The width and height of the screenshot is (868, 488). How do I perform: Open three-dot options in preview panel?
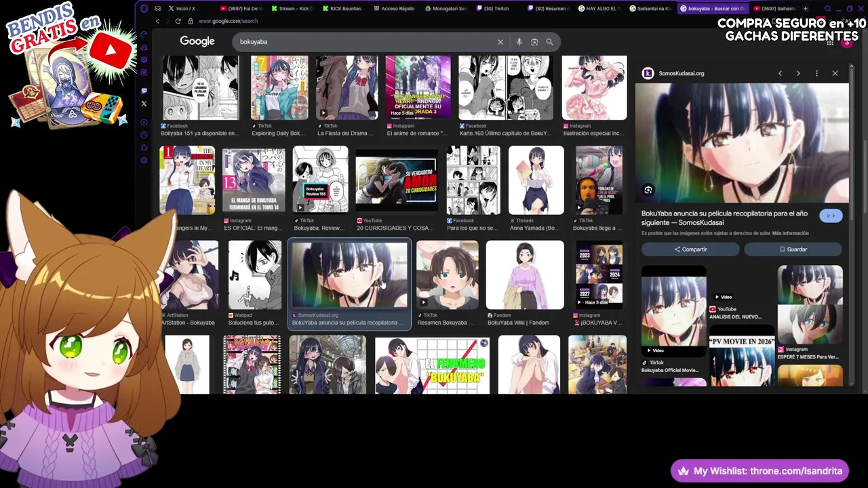[816, 73]
